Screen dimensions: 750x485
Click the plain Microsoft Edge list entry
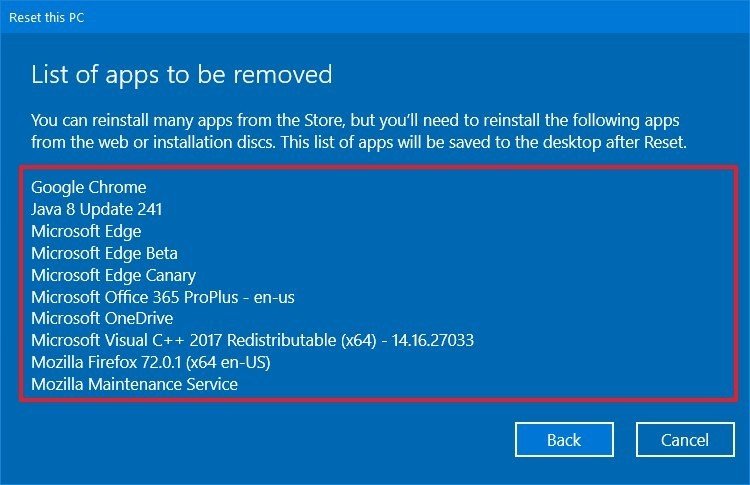[x=86, y=231]
